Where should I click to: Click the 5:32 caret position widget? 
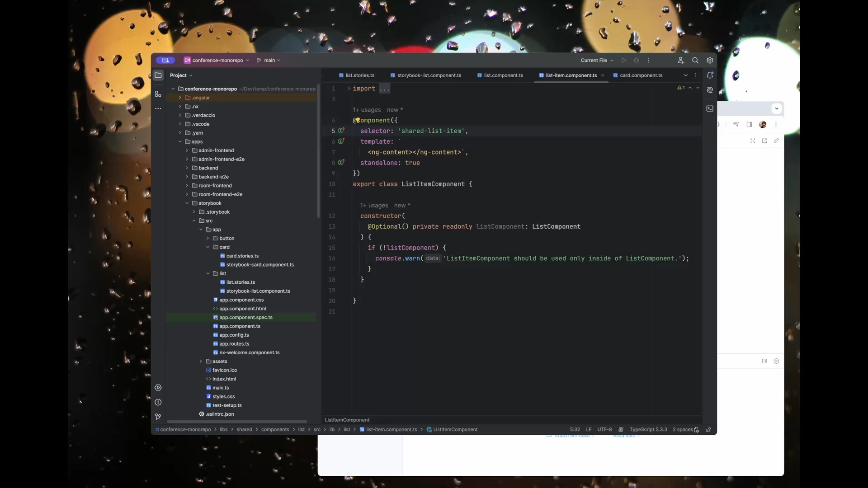pos(575,430)
